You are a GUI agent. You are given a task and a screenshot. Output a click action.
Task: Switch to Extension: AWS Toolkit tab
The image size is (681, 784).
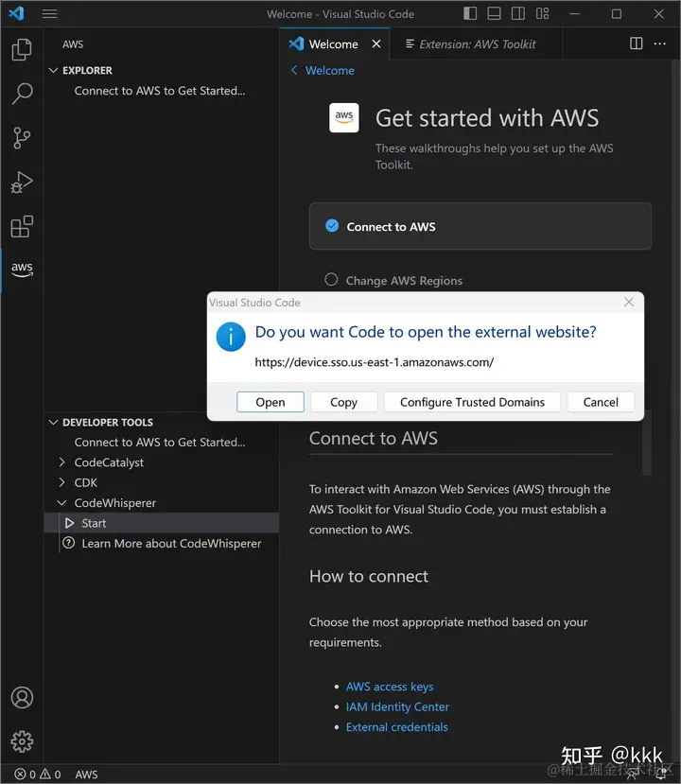tap(477, 44)
